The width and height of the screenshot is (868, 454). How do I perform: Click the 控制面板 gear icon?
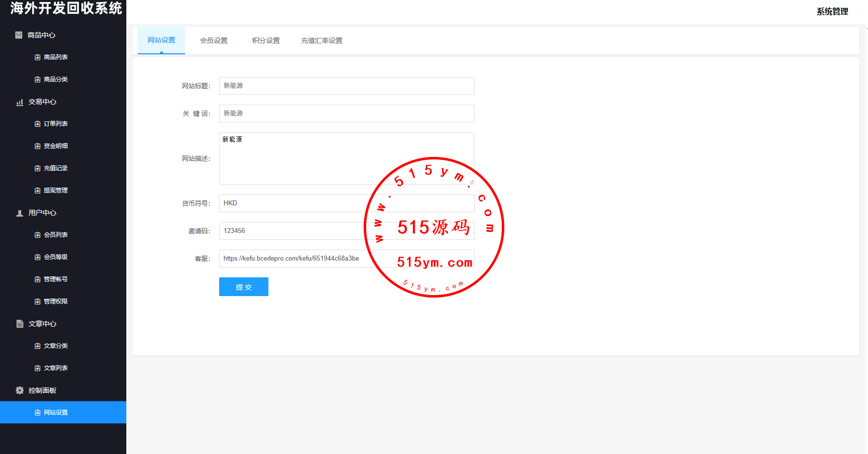click(20, 390)
